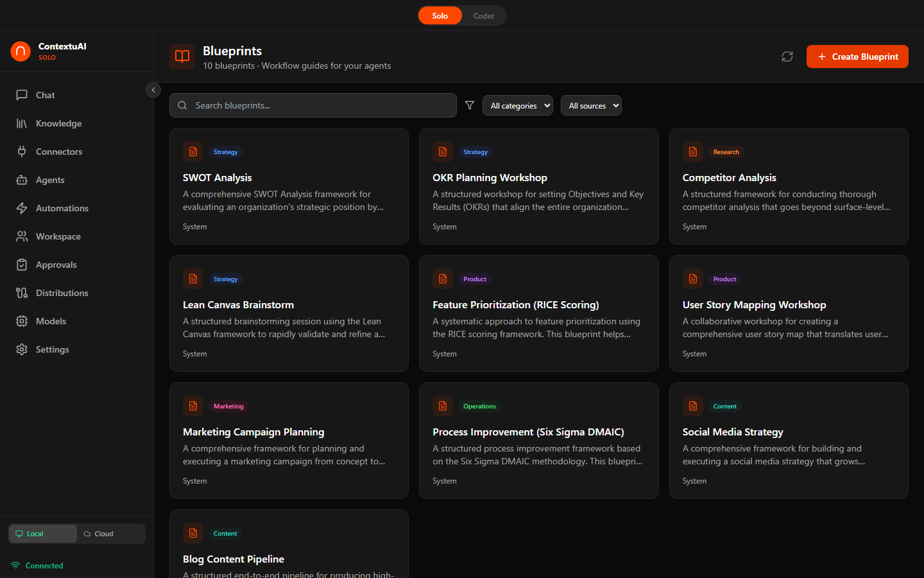924x578 pixels.
Task: Select the Workspace menu item
Action: pos(77,236)
